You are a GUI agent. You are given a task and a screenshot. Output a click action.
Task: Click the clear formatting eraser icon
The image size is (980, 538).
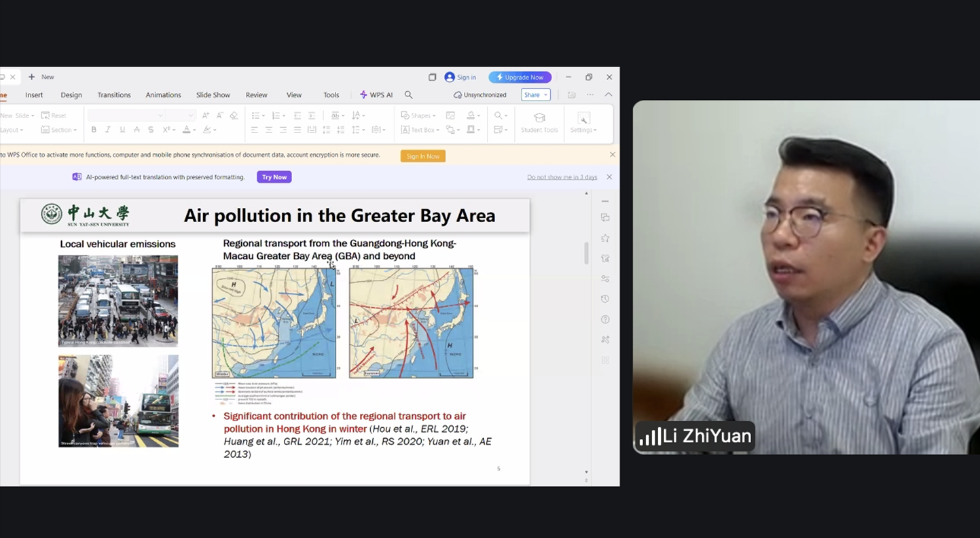click(x=234, y=115)
